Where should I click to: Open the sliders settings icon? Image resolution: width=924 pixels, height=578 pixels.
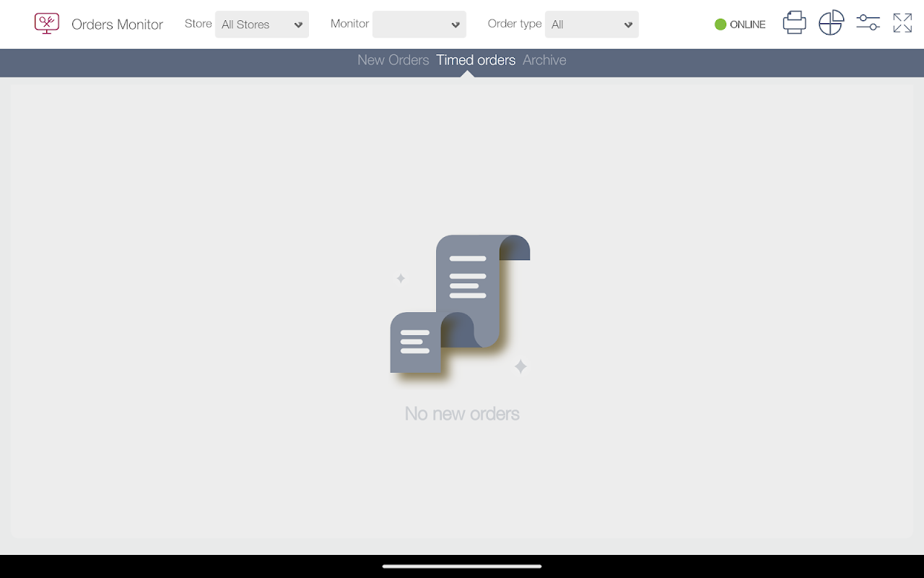point(868,23)
